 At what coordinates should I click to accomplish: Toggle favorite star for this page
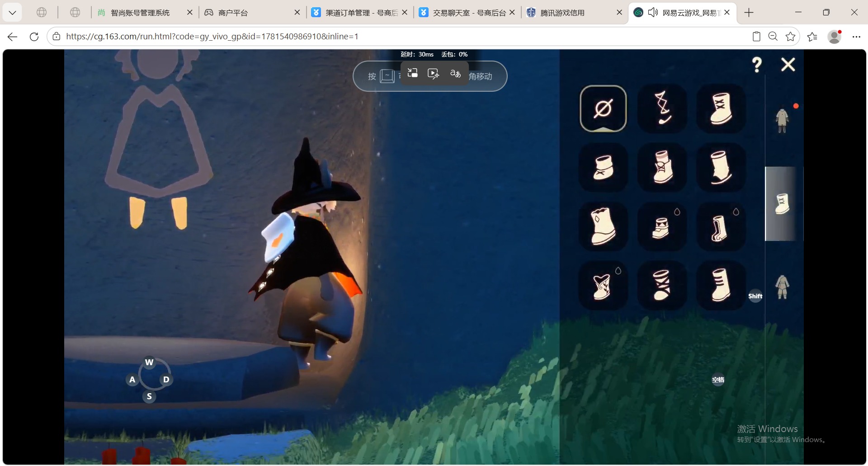pos(790,37)
